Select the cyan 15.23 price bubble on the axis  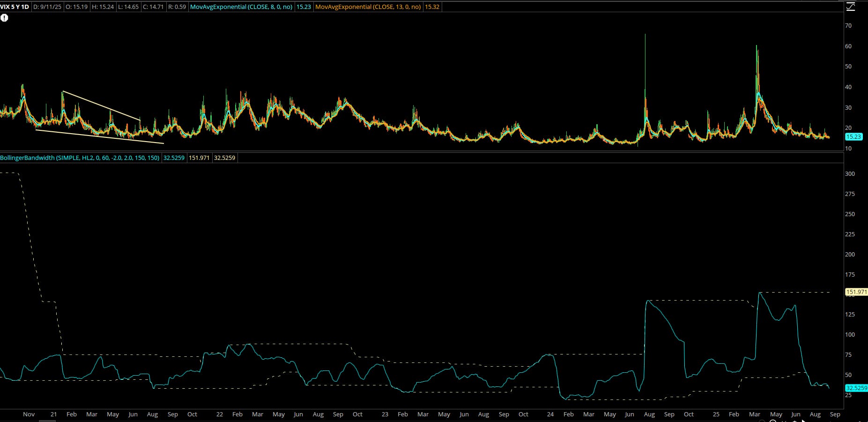click(x=853, y=137)
